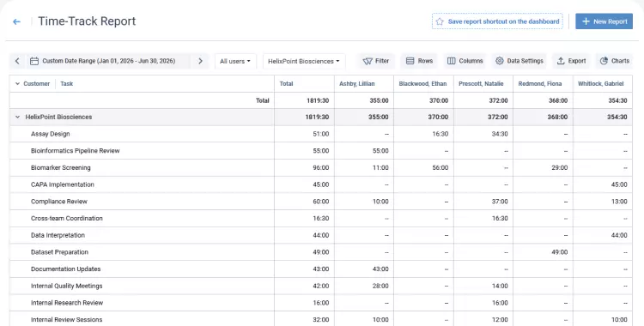
Task: Click the Ashby, Lillian column header
Action: tap(357, 84)
